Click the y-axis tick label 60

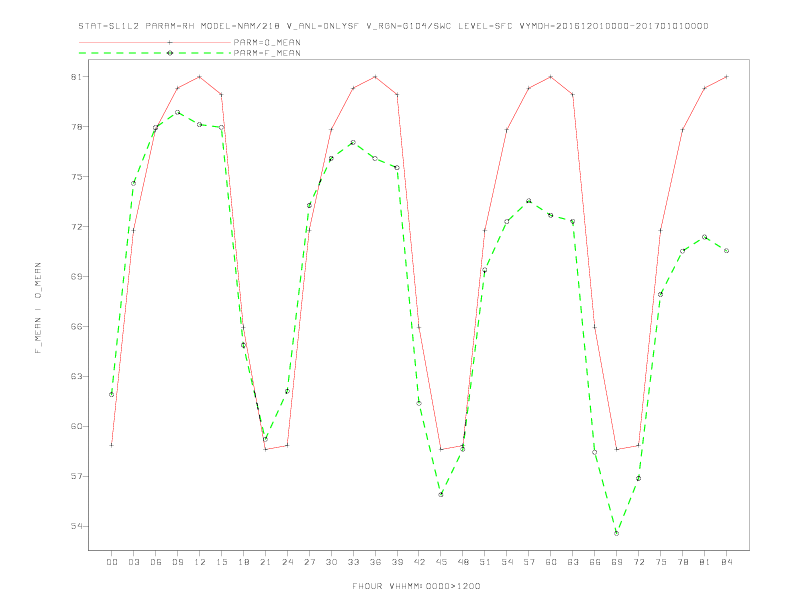(x=76, y=427)
